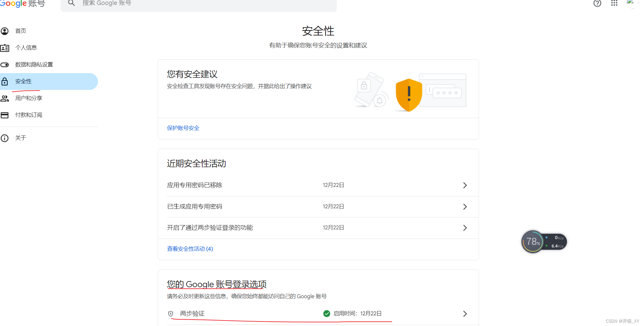The height and width of the screenshot is (326, 644).
Task: Click the green check mark status icon
Action: pos(327,313)
